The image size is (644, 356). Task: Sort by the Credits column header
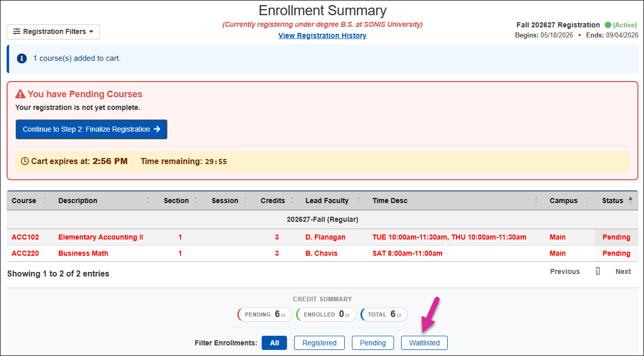coord(277,201)
